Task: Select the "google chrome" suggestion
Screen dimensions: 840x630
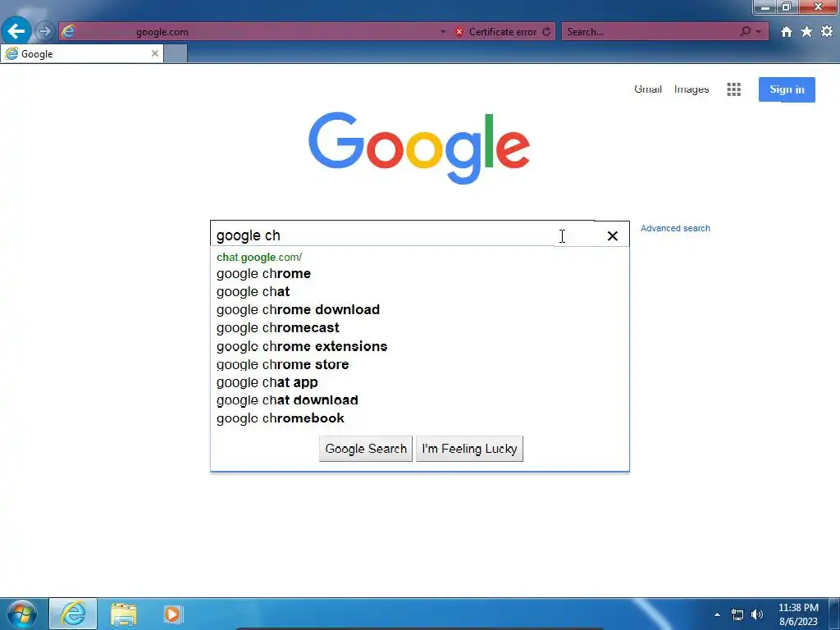Action: point(263,274)
